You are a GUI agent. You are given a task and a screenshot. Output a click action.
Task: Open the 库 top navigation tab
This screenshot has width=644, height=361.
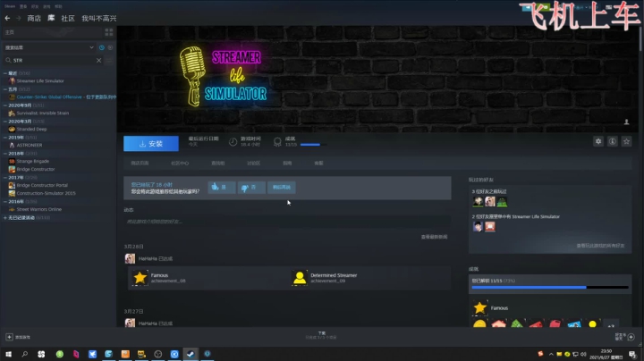click(x=51, y=18)
